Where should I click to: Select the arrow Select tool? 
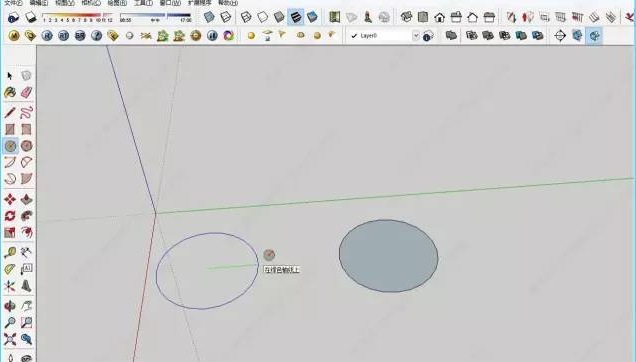point(10,75)
